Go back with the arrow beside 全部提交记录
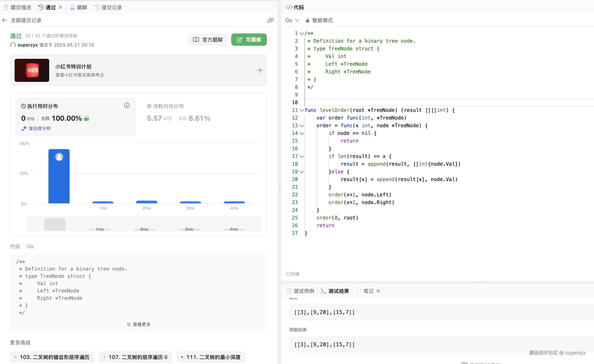Screen dimensions: 594x364 pos(5,20)
